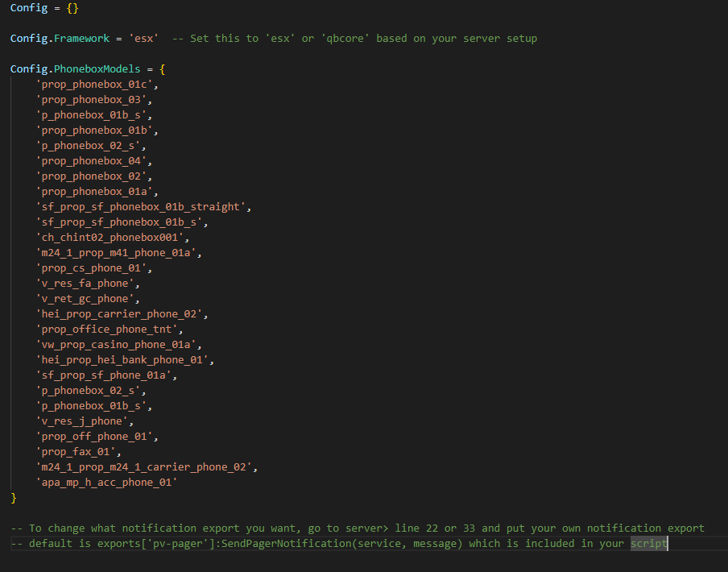
Task: Click on 'sf_prop_sf_phonebox_01b_straight' entry
Action: (x=141, y=207)
